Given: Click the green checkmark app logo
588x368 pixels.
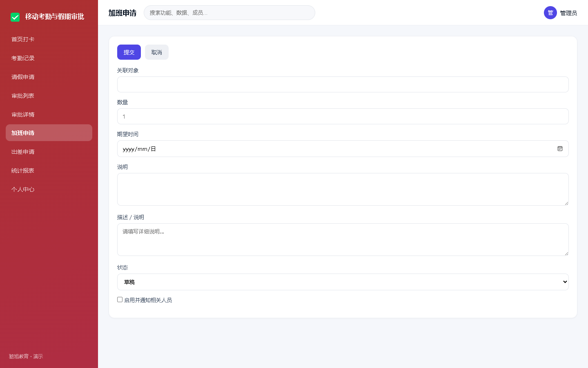Looking at the screenshot, I should 15,17.
